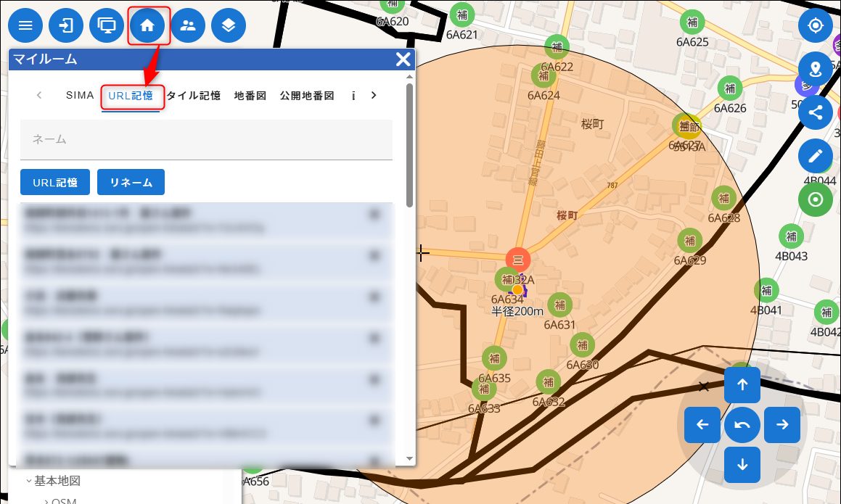
Task: Pan the map up with arrow
Action: pyautogui.click(x=742, y=385)
